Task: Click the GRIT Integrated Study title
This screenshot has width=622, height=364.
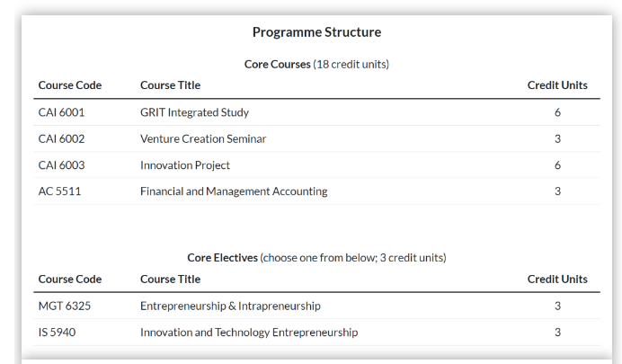Action: (x=194, y=112)
